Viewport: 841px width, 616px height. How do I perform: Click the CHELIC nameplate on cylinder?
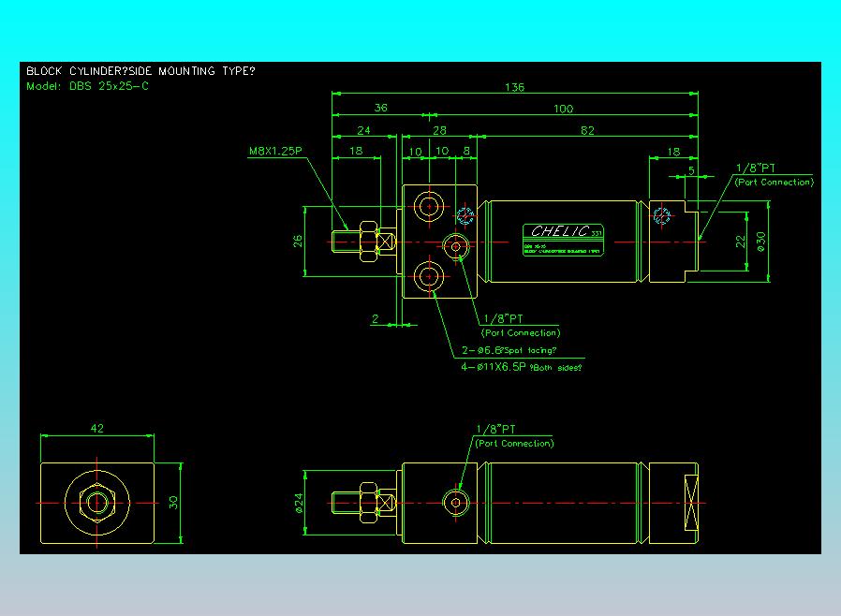tap(563, 241)
